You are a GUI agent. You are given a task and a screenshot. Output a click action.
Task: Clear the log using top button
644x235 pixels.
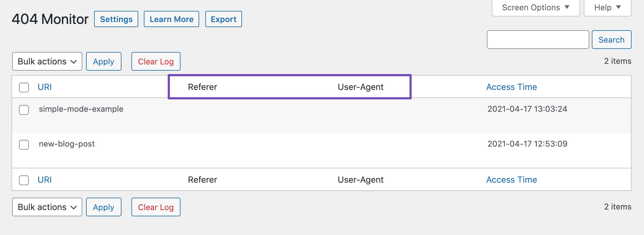pos(156,61)
